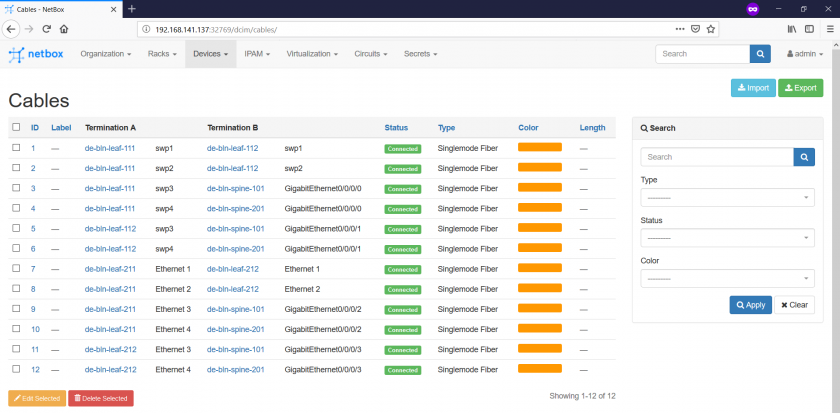Viewport: 840px width, 413px height.
Task: Click the Search panel text field
Action: (x=717, y=157)
